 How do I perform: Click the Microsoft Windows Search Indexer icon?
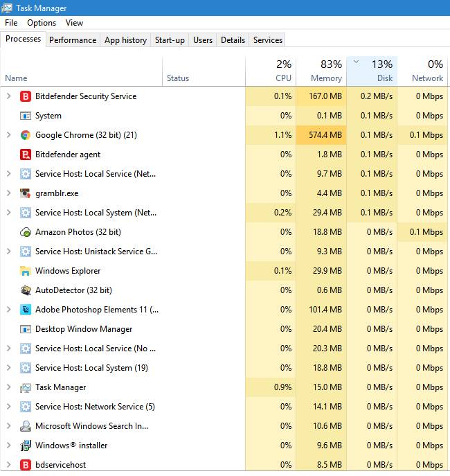pyautogui.click(x=26, y=426)
